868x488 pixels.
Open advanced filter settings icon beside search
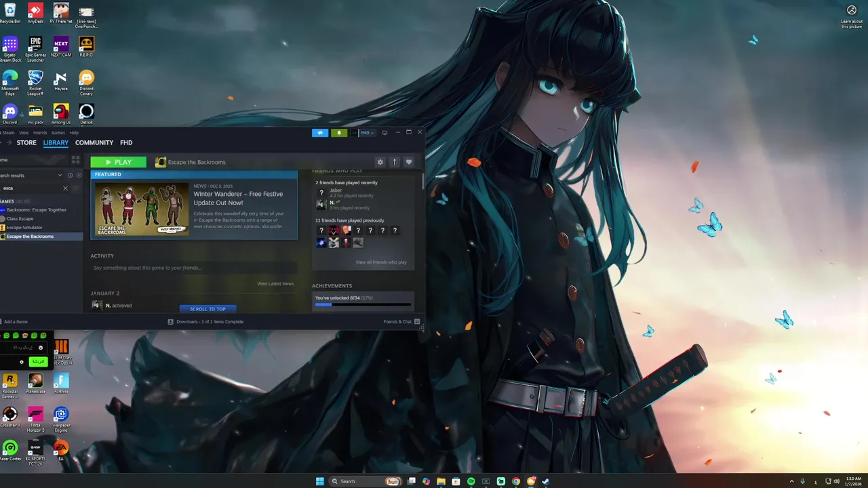pos(77,188)
